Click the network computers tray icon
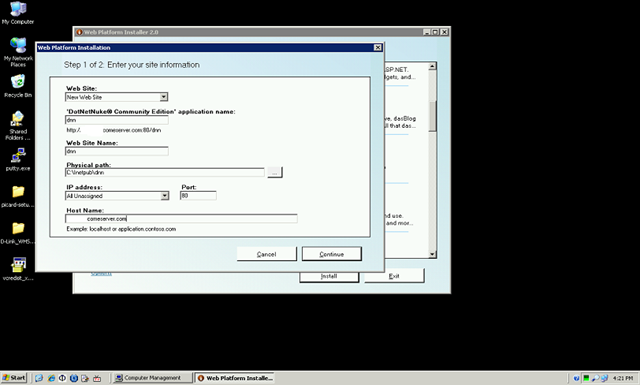This screenshot has height=385, width=640. (x=604, y=378)
